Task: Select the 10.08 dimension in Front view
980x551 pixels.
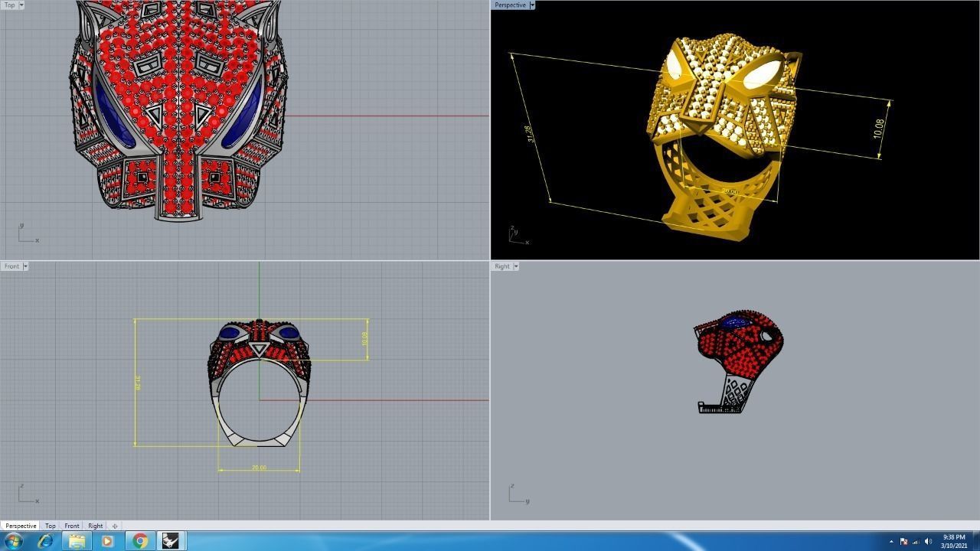Action: coord(364,337)
